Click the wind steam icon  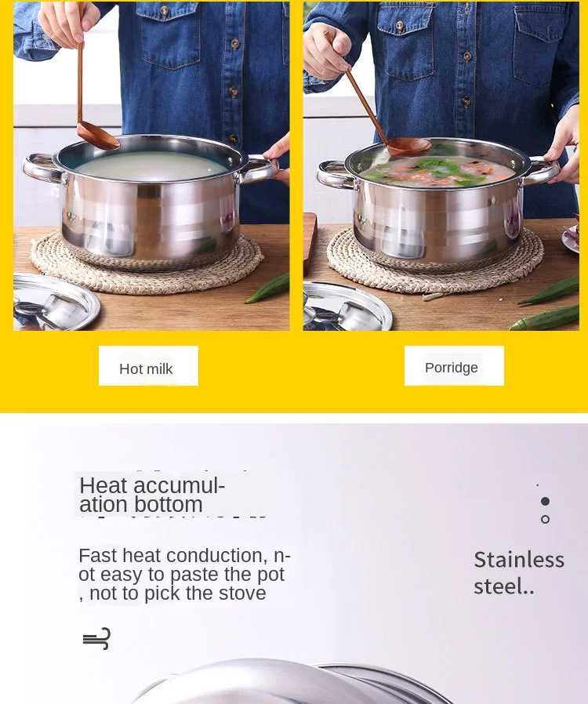tap(96, 638)
